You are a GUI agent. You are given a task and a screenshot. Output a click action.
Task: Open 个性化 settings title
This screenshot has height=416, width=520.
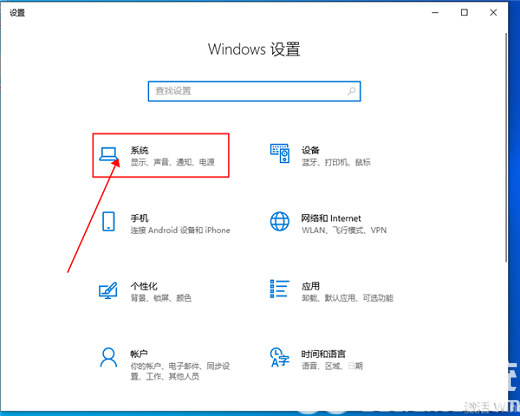click(144, 286)
